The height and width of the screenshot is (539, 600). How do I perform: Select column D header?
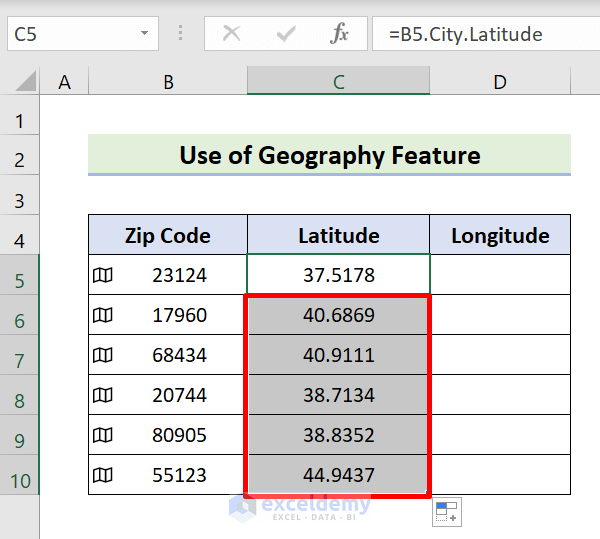pyautogui.click(x=499, y=82)
